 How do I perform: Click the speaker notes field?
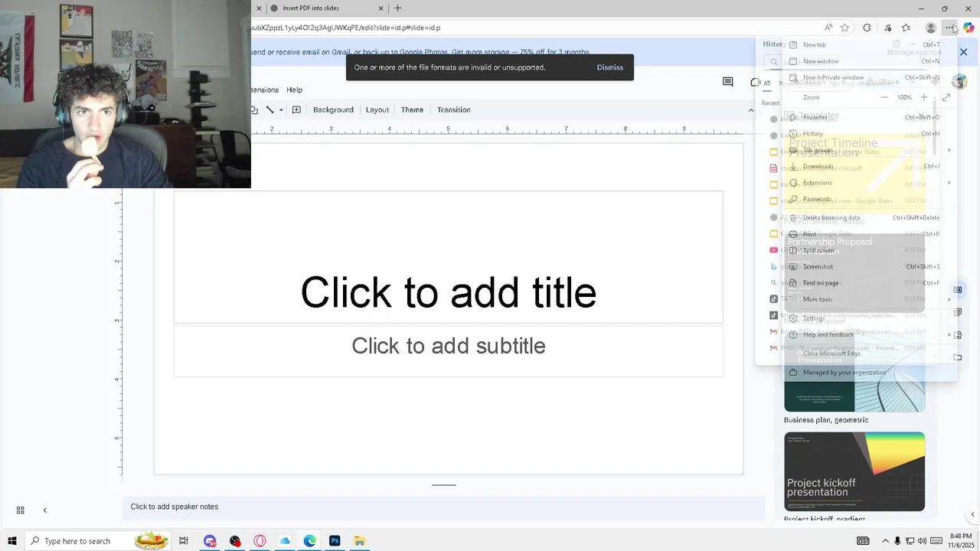(x=443, y=507)
